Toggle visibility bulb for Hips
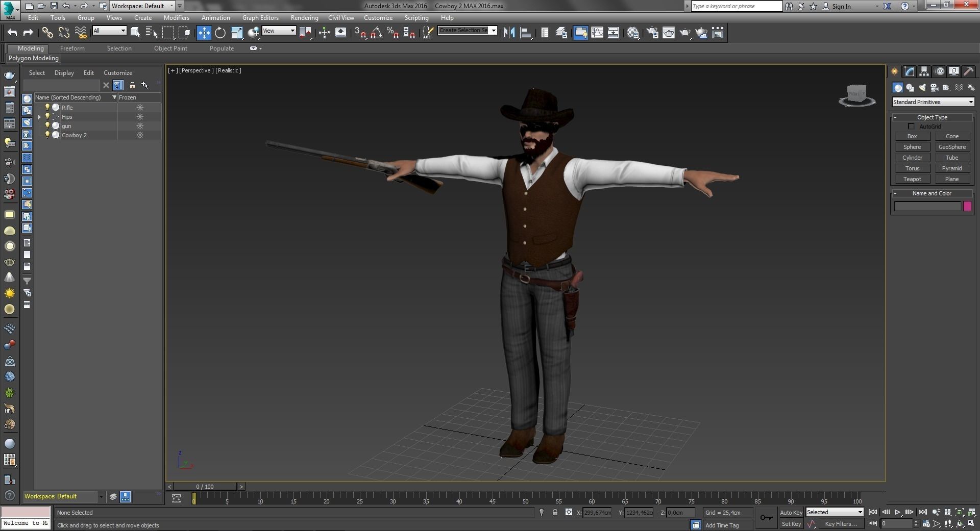Viewport: 980px width, 531px height. [x=47, y=116]
